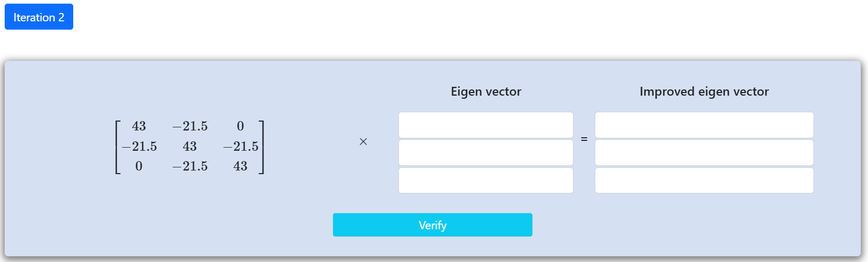Click the second-row last-column entry −21.5
The image size is (868, 262).
[x=240, y=146]
